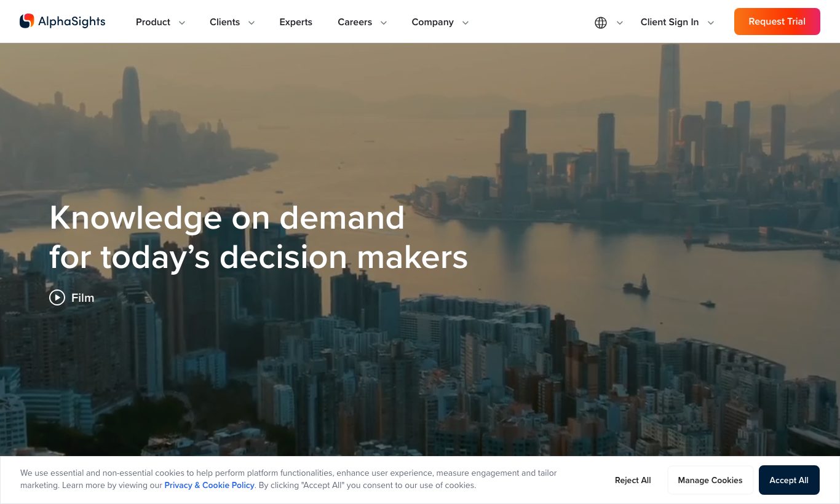Screen dimensions: 840x504
Task: Expand the Clients menu chevron
Action: coord(252,23)
